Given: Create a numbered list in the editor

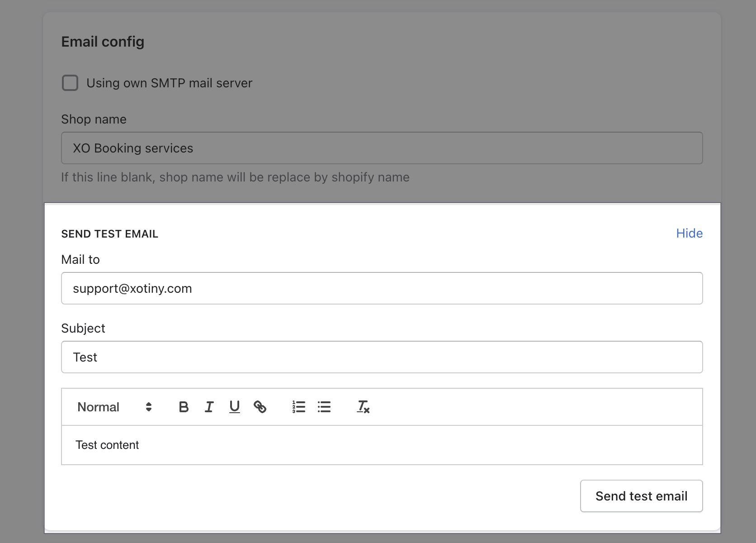Looking at the screenshot, I should point(298,407).
